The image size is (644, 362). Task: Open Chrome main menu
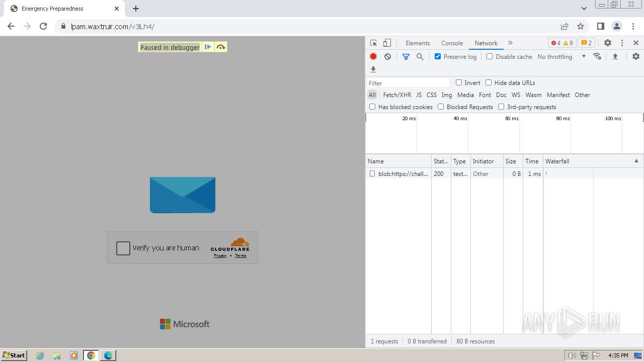(x=632, y=26)
